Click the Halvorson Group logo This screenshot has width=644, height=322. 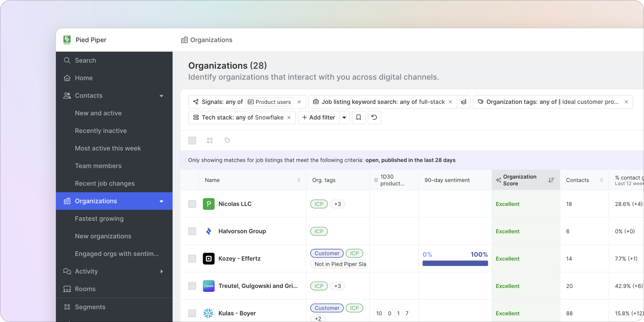pos(209,231)
